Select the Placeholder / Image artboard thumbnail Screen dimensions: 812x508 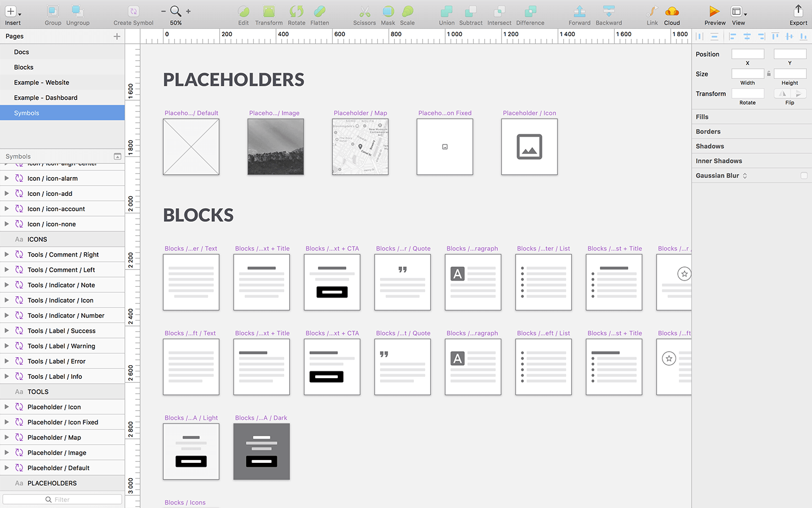[x=276, y=147]
